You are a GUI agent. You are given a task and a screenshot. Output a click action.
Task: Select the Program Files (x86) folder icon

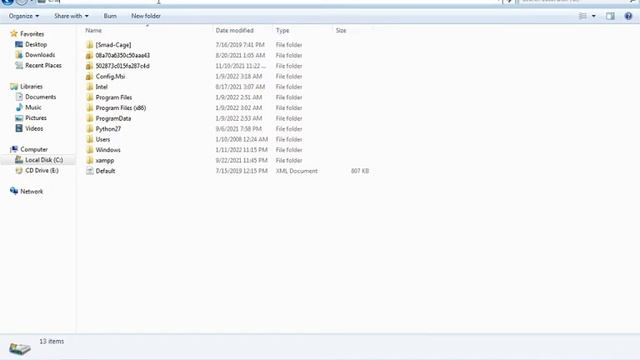[90, 108]
